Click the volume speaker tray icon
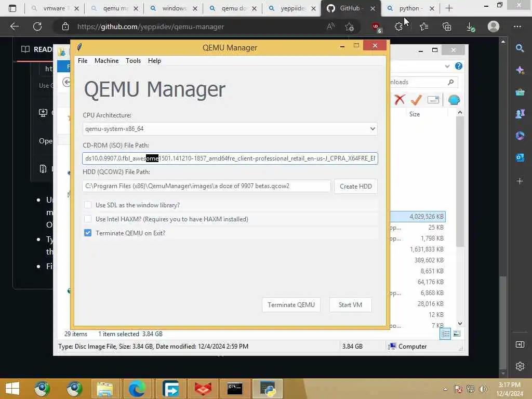532x399 pixels. coord(483,389)
